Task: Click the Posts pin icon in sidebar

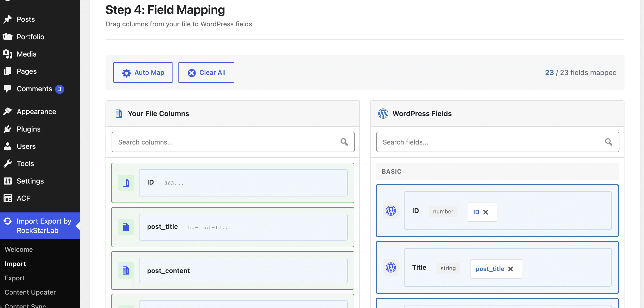Action: pyautogui.click(x=8, y=19)
